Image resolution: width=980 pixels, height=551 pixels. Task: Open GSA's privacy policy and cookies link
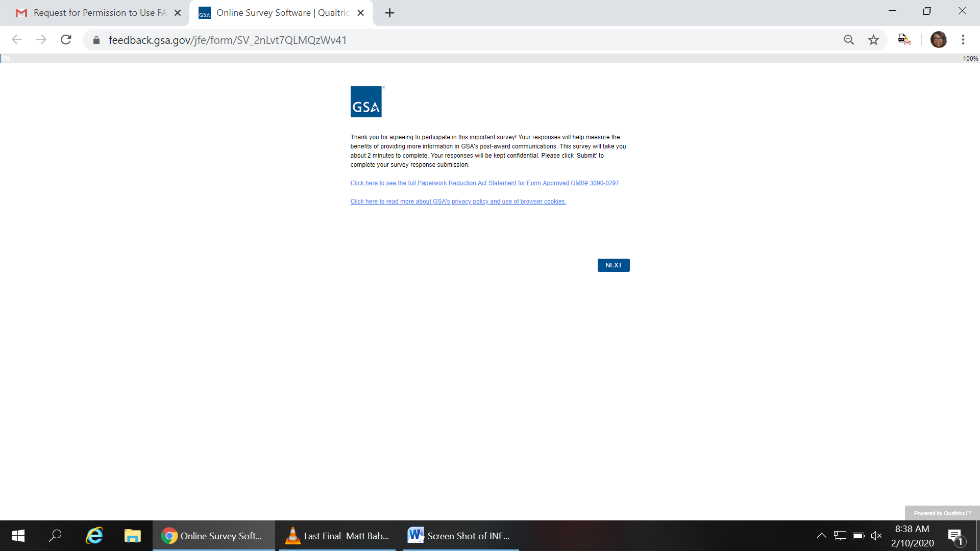pyautogui.click(x=458, y=202)
